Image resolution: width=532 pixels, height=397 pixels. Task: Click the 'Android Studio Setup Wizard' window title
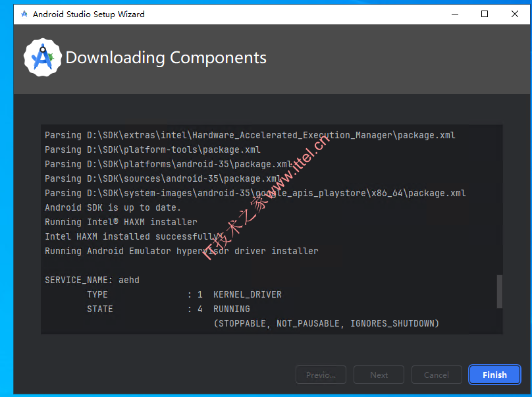88,14
